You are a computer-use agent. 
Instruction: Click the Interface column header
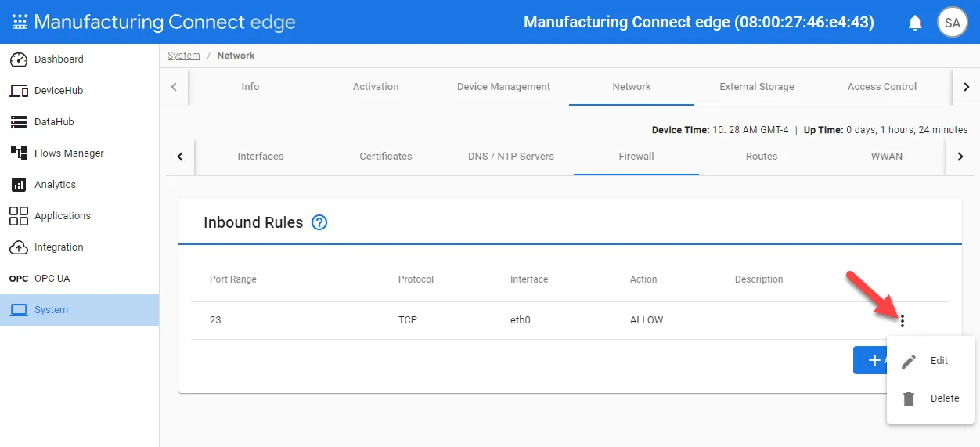click(529, 279)
